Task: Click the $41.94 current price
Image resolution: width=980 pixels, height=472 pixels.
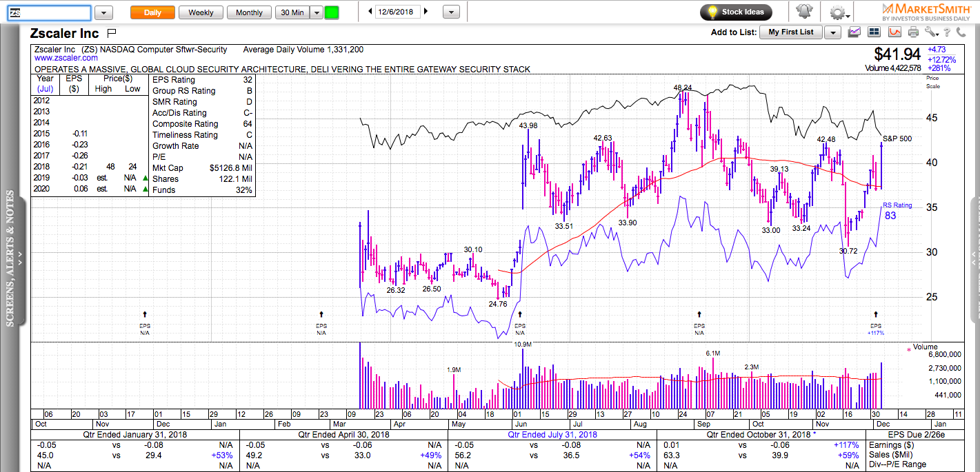Action: coord(897,54)
